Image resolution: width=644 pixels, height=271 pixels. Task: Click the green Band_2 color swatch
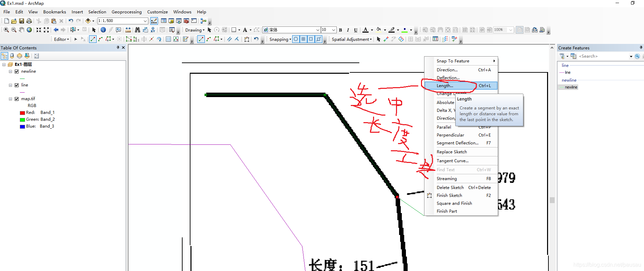coord(22,120)
